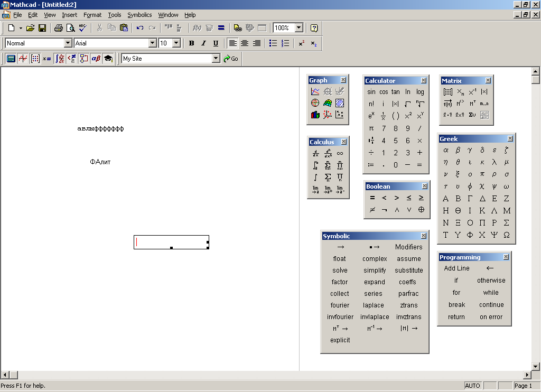Click the Undo icon

click(139, 28)
